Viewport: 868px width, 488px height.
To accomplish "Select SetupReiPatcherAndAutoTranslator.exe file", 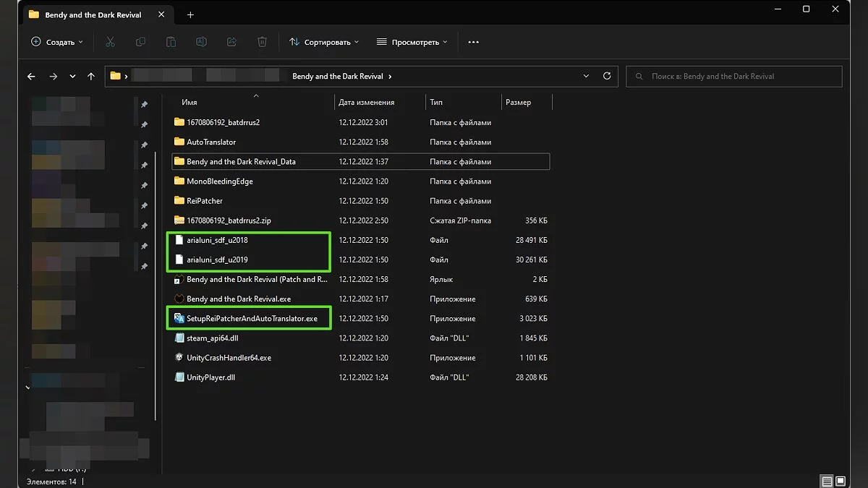I will point(252,319).
